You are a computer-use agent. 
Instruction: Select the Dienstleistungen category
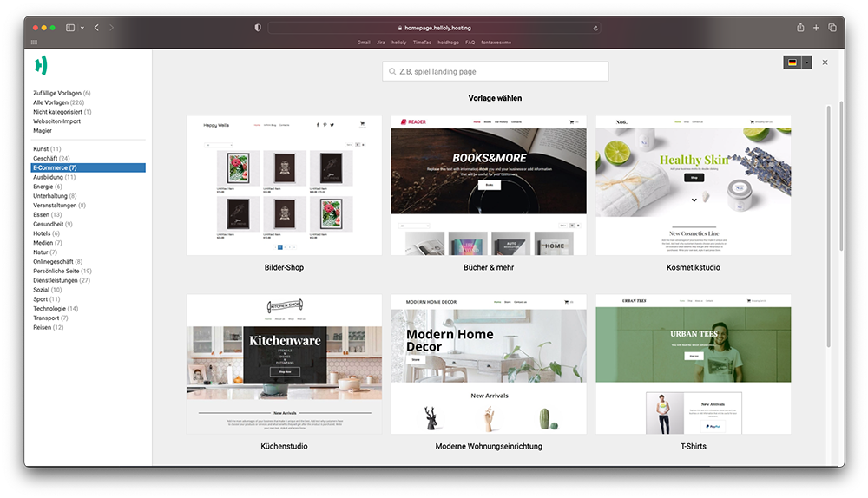click(62, 280)
